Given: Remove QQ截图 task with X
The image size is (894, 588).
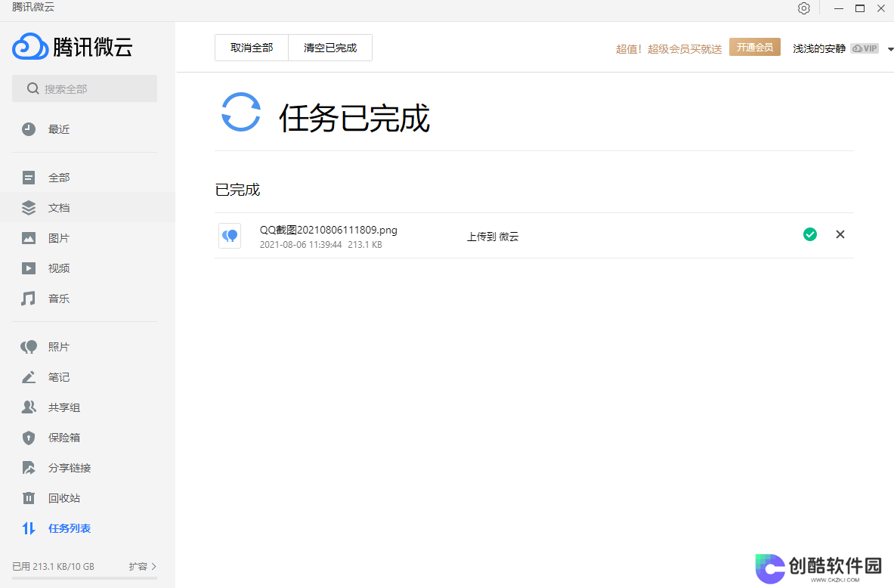Looking at the screenshot, I should [840, 234].
